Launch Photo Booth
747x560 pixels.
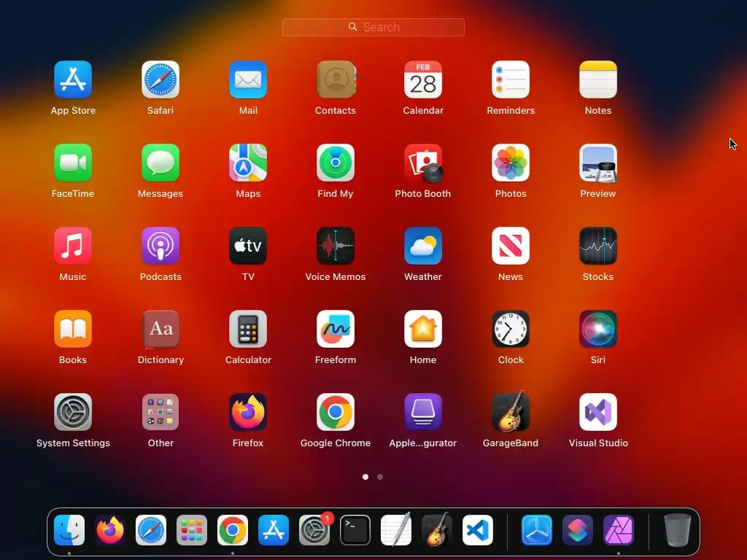(423, 163)
